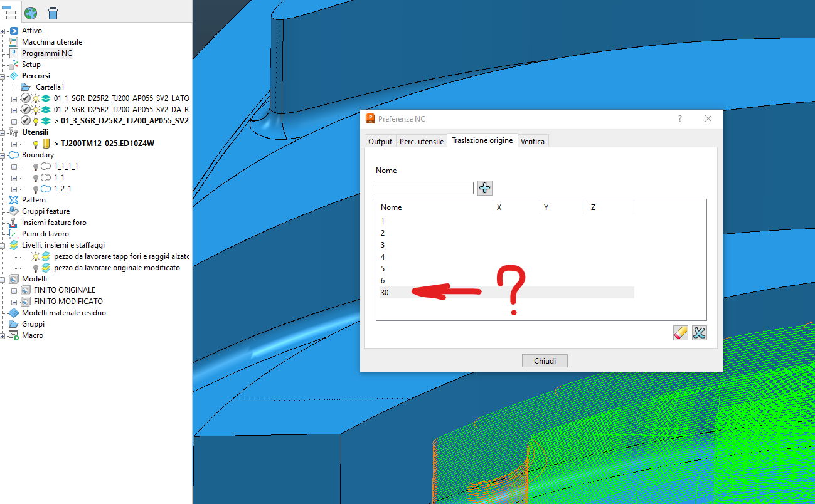Toggle light bulb of level 'pezzo da lavorare originale modificato'

(36, 268)
